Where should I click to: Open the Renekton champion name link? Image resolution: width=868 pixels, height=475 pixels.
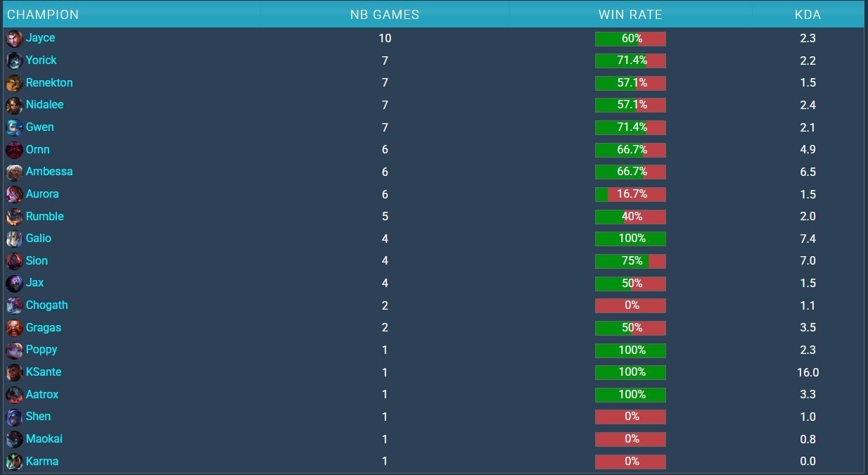click(49, 82)
